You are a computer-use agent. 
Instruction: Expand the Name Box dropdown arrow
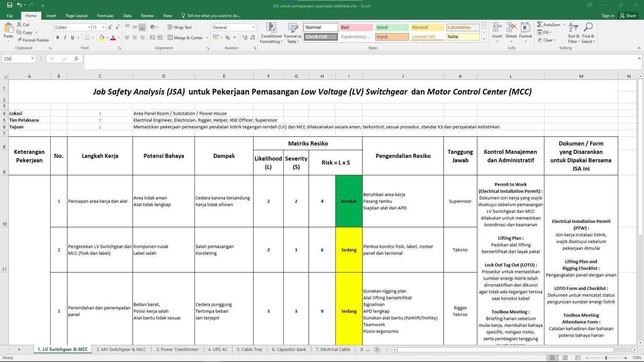point(32,59)
